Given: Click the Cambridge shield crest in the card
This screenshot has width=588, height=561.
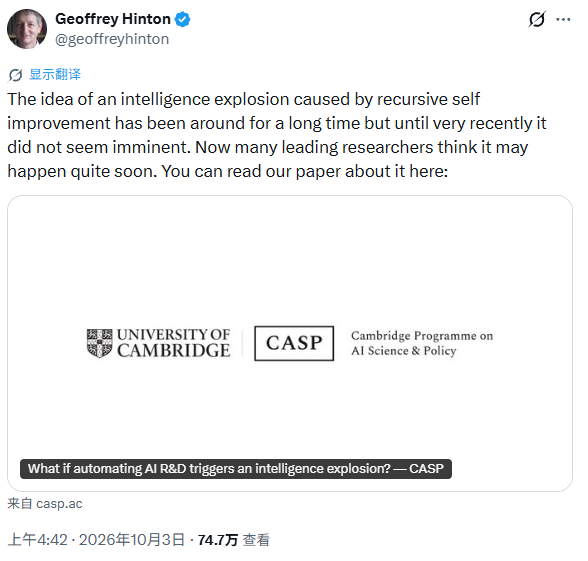Looking at the screenshot, I should click(99, 343).
